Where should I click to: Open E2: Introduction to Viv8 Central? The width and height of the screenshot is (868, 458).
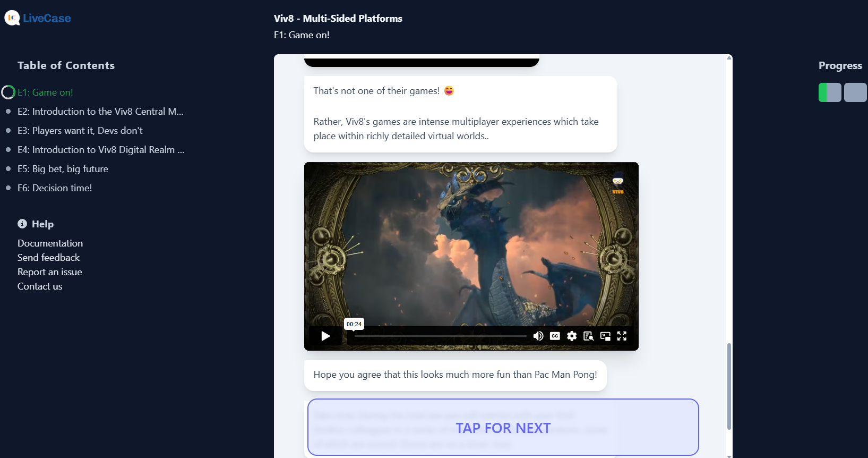100,112
